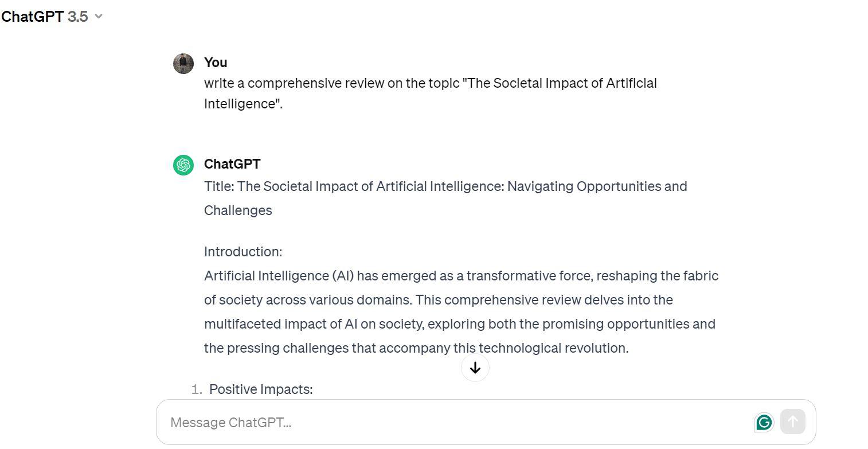Click the list number "1." before Positive Impacts
This screenshot has height=449, width=868.
[x=197, y=389]
